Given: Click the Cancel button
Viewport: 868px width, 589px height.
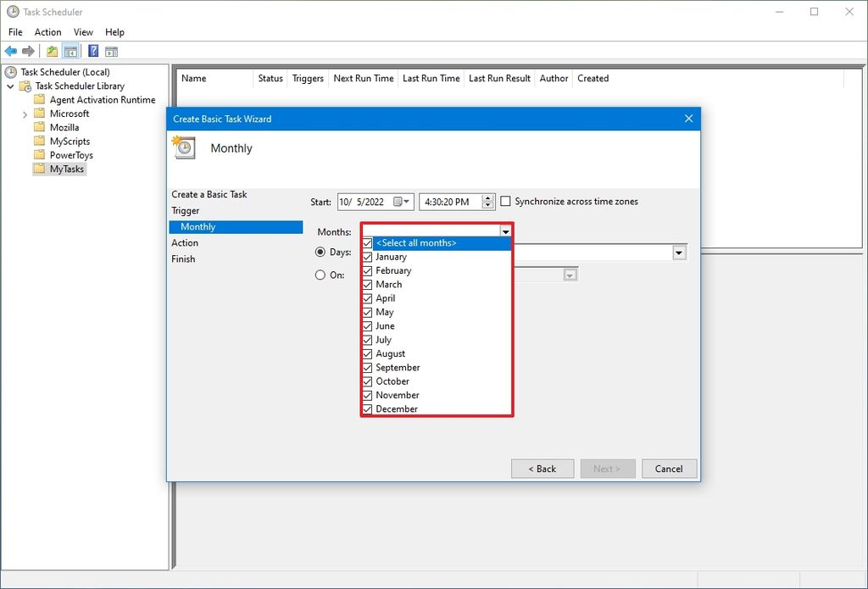Looking at the screenshot, I should [x=669, y=469].
